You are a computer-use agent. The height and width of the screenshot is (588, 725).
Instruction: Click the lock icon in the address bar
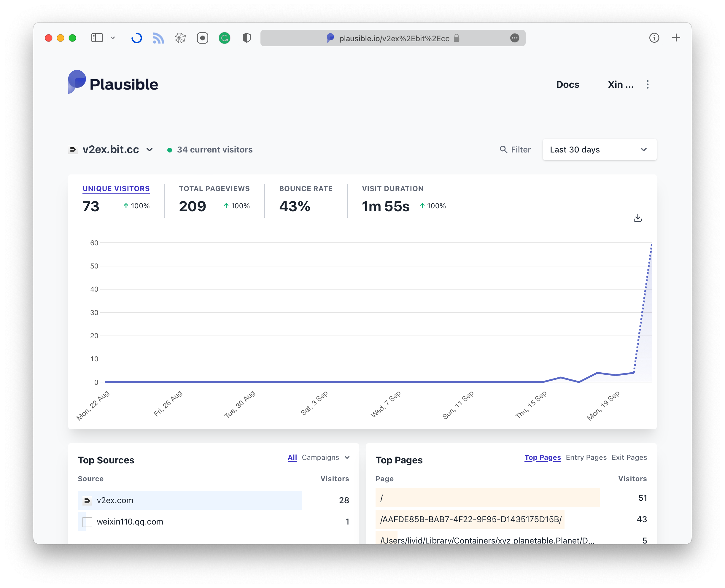[x=457, y=38]
